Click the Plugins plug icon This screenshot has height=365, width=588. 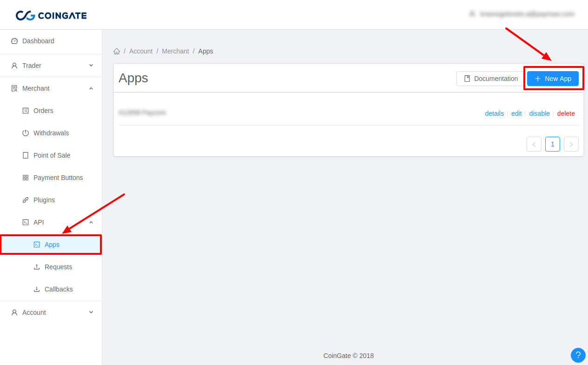pyautogui.click(x=26, y=200)
